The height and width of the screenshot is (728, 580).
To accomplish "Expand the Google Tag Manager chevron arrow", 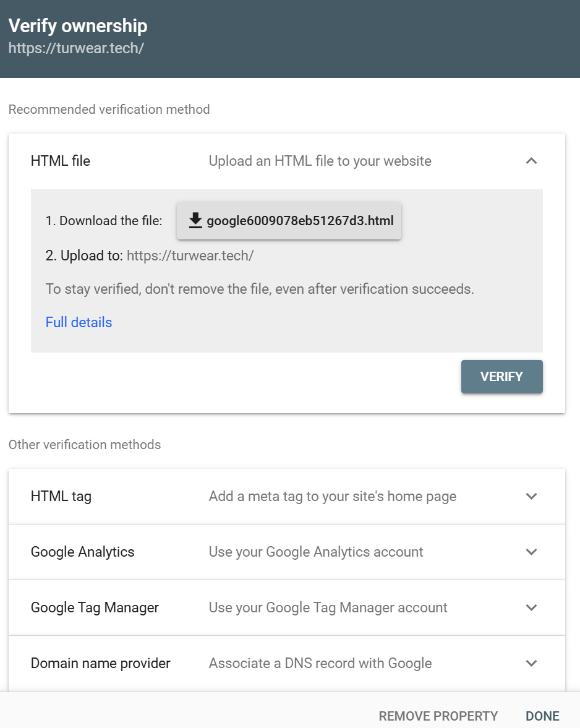I will pos(531,607).
